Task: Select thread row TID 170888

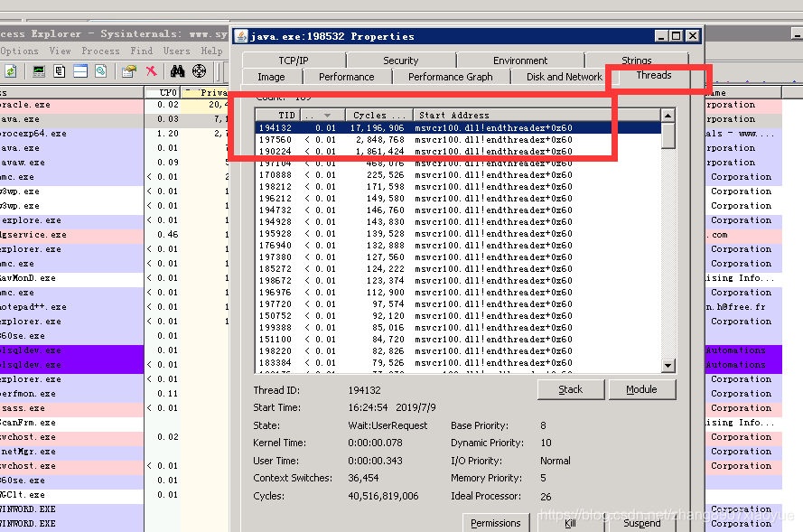Action: click(458, 174)
